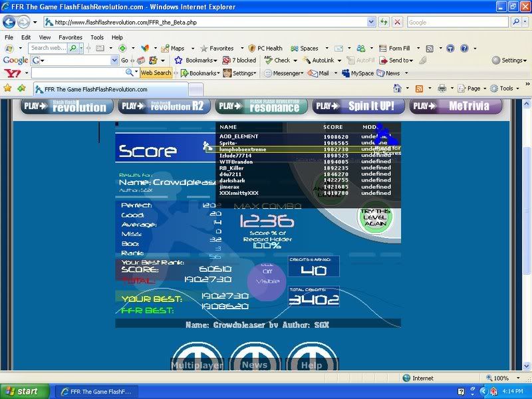532x399 pixels.
Task: Toggle the popup blocker '7 blocked' button
Action: coord(239,61)
